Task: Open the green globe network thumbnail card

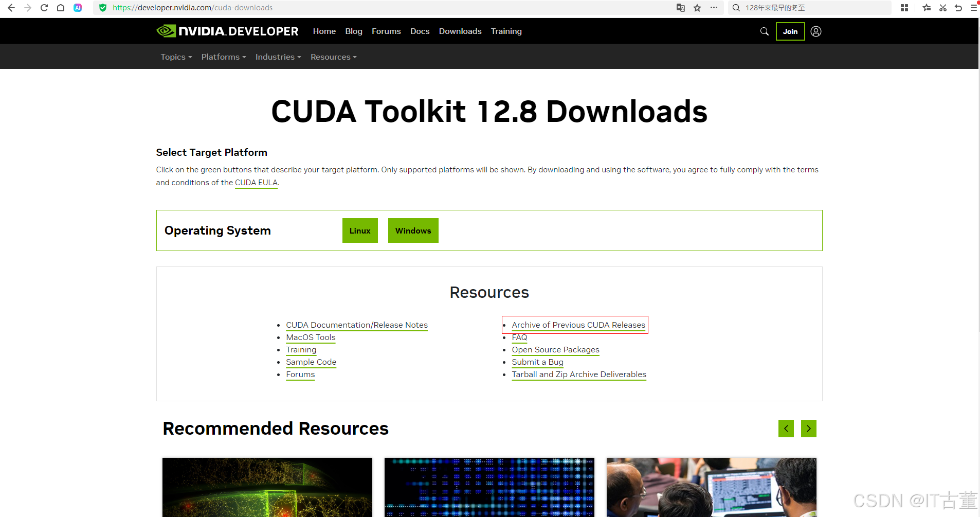Action: [267, 487]
